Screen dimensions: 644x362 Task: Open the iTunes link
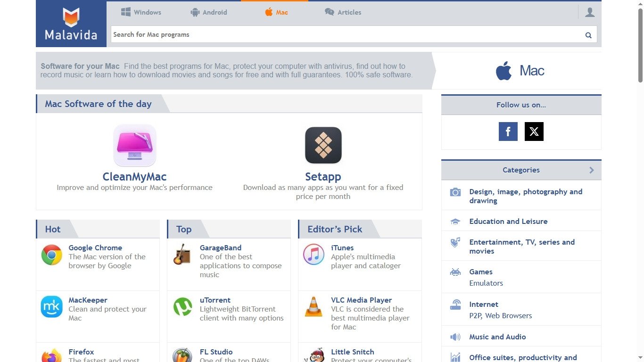pyautogui.click(x=342, y=248)
